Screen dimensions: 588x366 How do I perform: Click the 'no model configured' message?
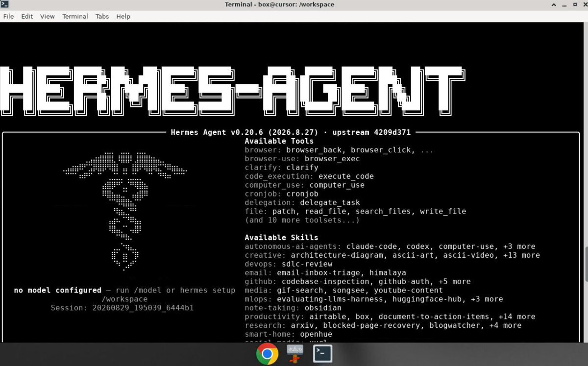pos(58,291)
